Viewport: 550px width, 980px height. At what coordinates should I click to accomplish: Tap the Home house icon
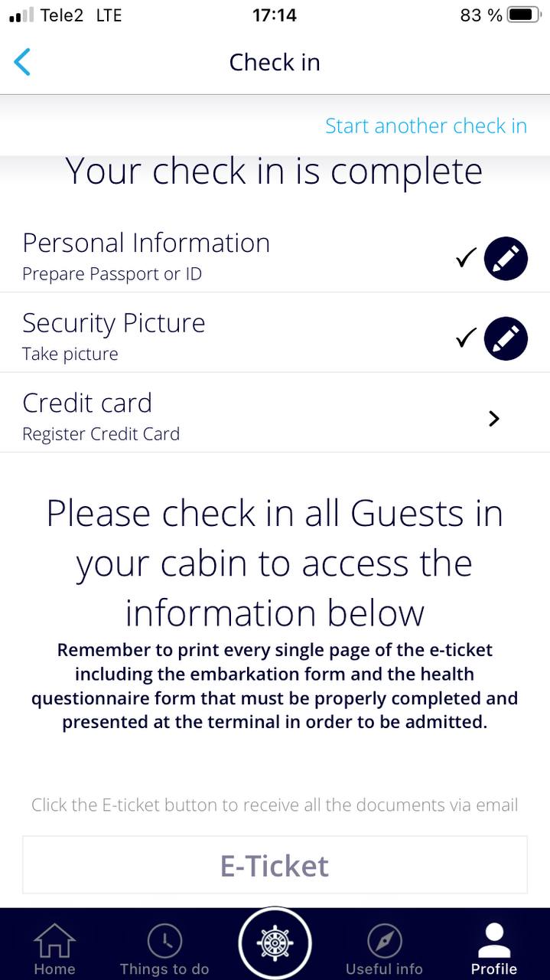point(54,940)
